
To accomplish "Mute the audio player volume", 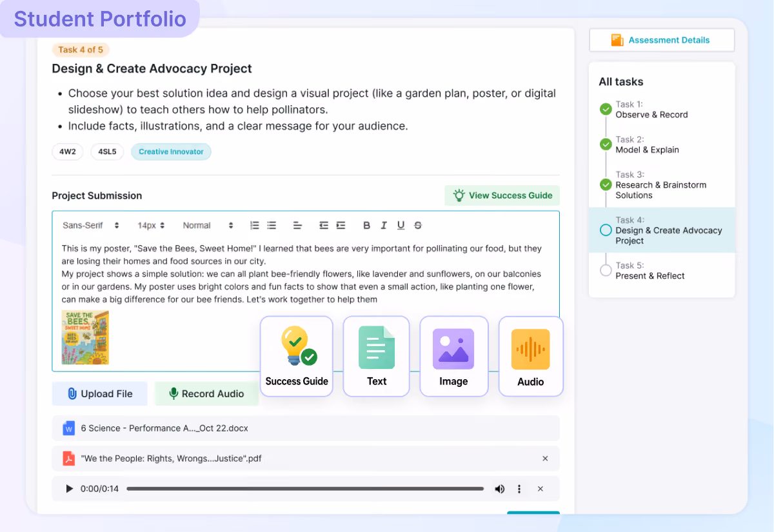I will coord(499,489).
